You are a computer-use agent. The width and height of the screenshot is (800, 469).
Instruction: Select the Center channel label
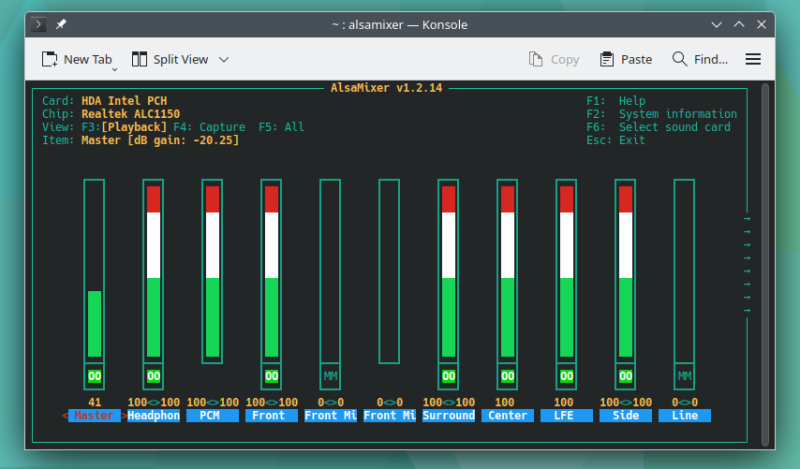pos(508,415)
